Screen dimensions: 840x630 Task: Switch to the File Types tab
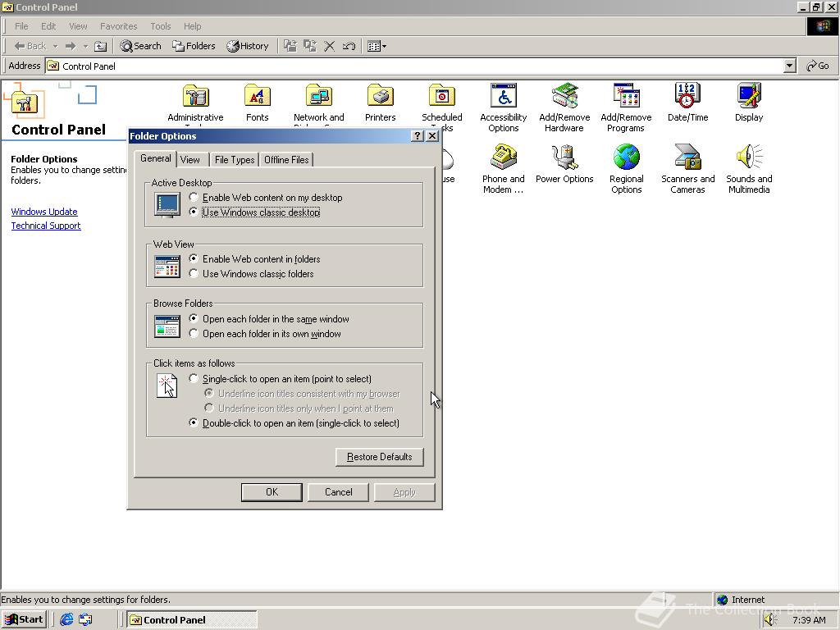tap(234, 160)
